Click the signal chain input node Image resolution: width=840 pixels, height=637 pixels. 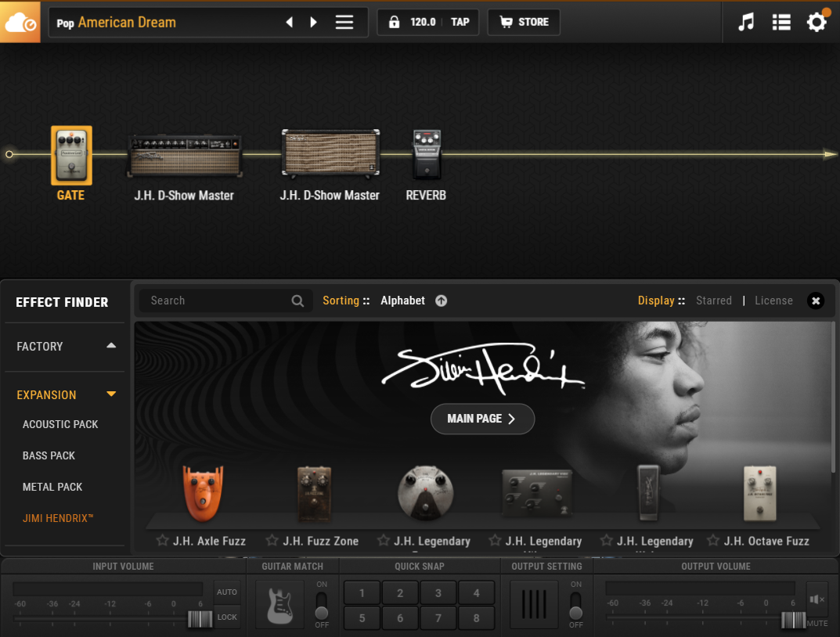click(9, 154)
